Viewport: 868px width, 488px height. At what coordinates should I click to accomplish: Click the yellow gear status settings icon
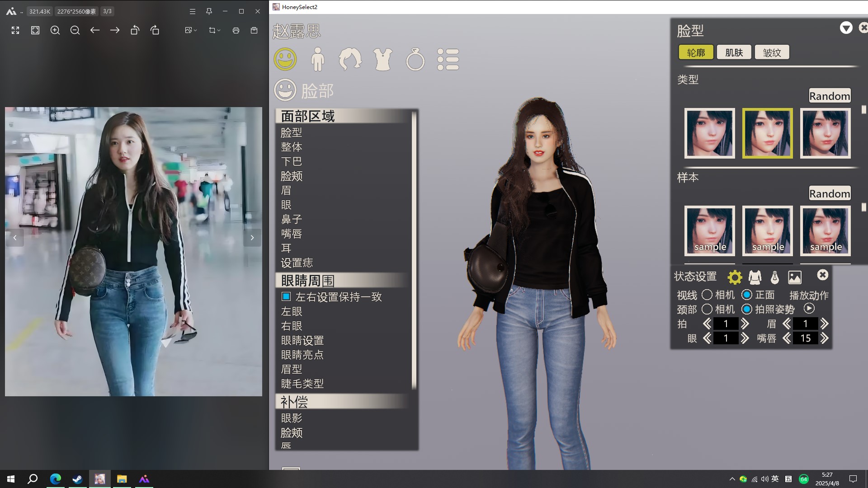(735, 277)
